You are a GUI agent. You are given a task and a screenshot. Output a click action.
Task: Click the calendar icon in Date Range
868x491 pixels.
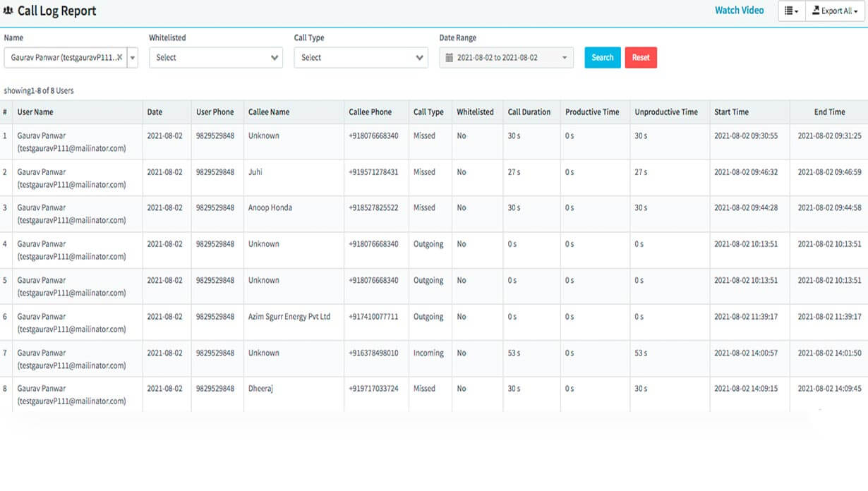449,58
